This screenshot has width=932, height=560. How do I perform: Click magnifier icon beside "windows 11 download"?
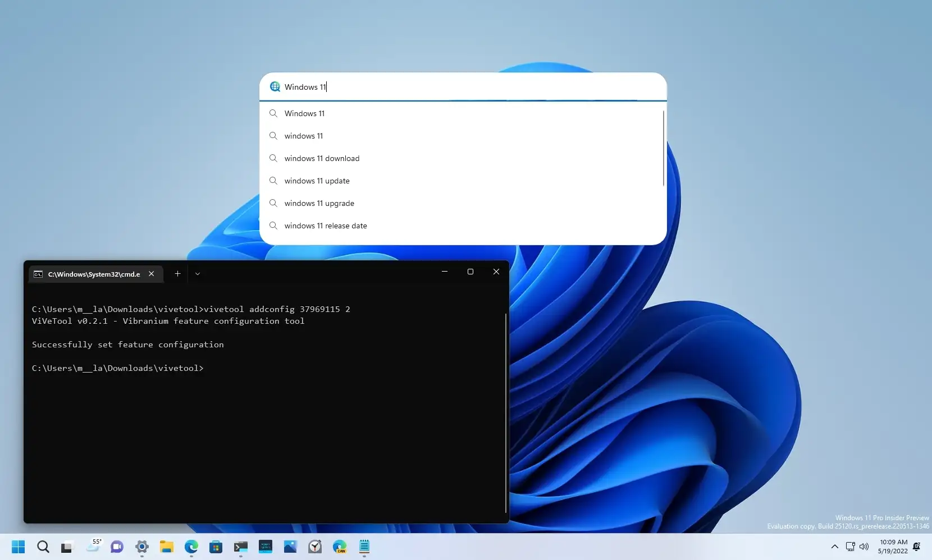coord(273,158)
